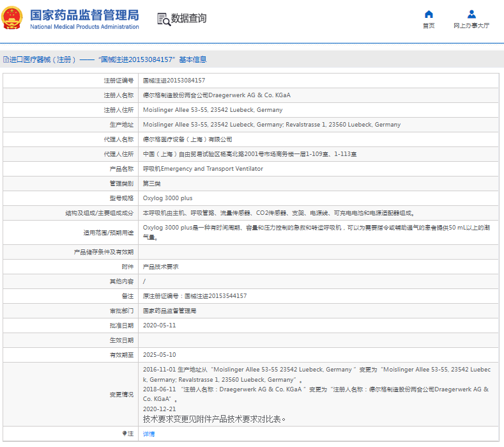The width and height of the screenshot is (504, 447).
Task: Open the 首页 navigation label
Action: point(429,26)
